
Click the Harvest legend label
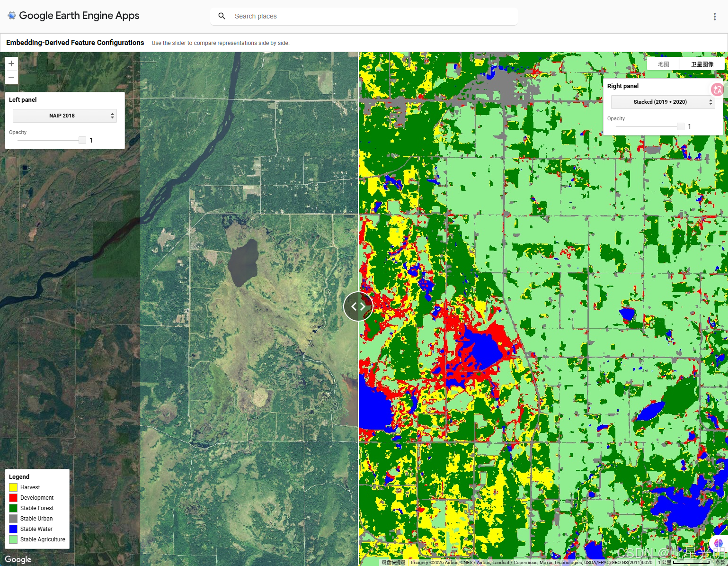click(30, 487)
